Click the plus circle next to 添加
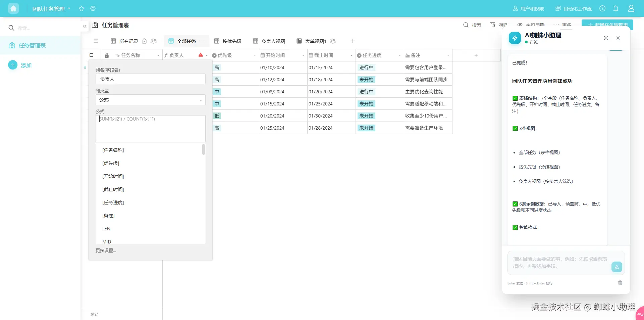 (x=13, y=65)
